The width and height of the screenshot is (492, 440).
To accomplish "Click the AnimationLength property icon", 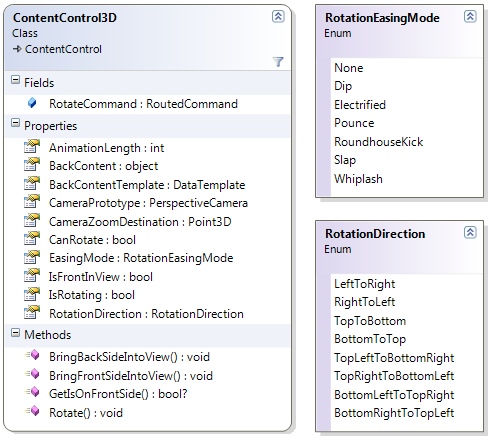I will [32, 146].
